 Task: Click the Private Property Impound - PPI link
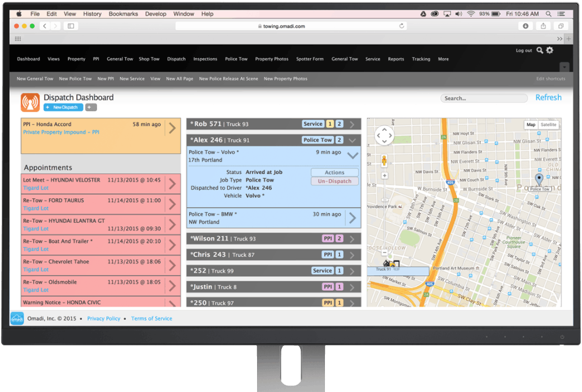pos(61,132)
